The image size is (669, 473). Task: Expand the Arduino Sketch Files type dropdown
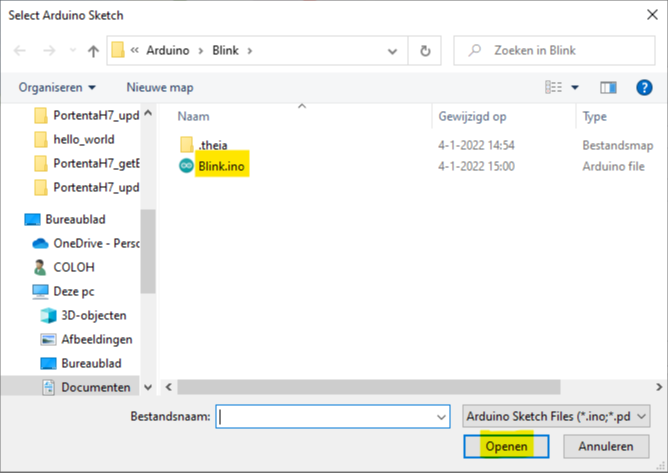click(x=556, y=416)
